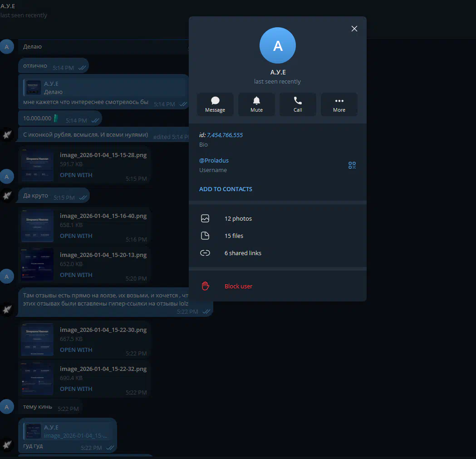Click the Message button in profile

pos(215,104)
